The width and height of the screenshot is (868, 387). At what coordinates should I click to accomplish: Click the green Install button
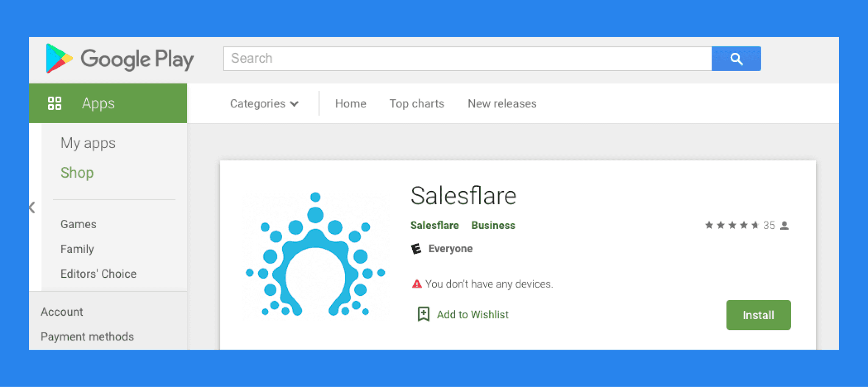759,315
